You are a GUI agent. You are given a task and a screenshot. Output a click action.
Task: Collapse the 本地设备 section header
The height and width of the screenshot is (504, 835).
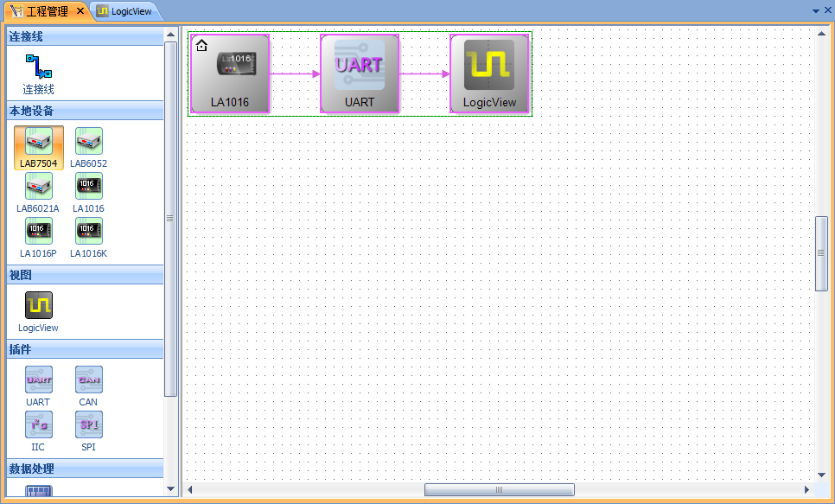(x=86, y=111)
